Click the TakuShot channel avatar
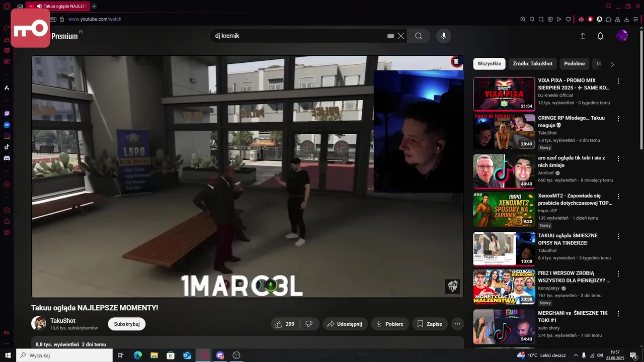The width and height of the screenshot is (644, 362). point(39,323)
